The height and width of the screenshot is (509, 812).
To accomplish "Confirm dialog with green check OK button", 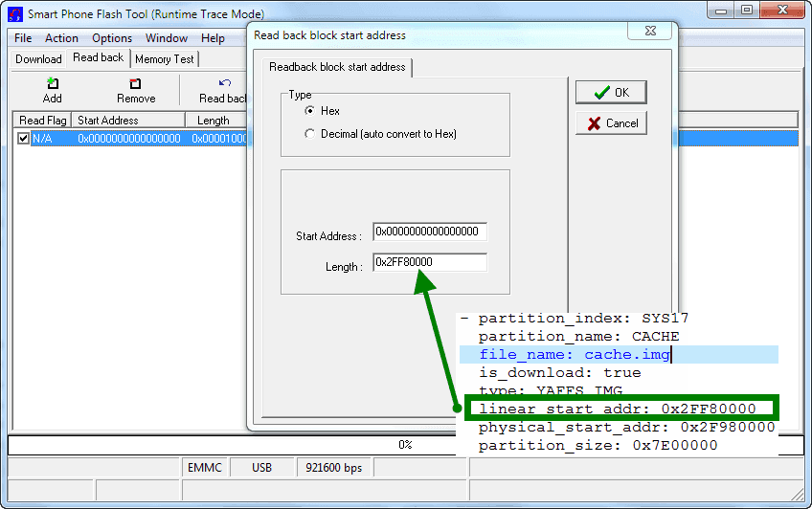I will coord(611,93).
